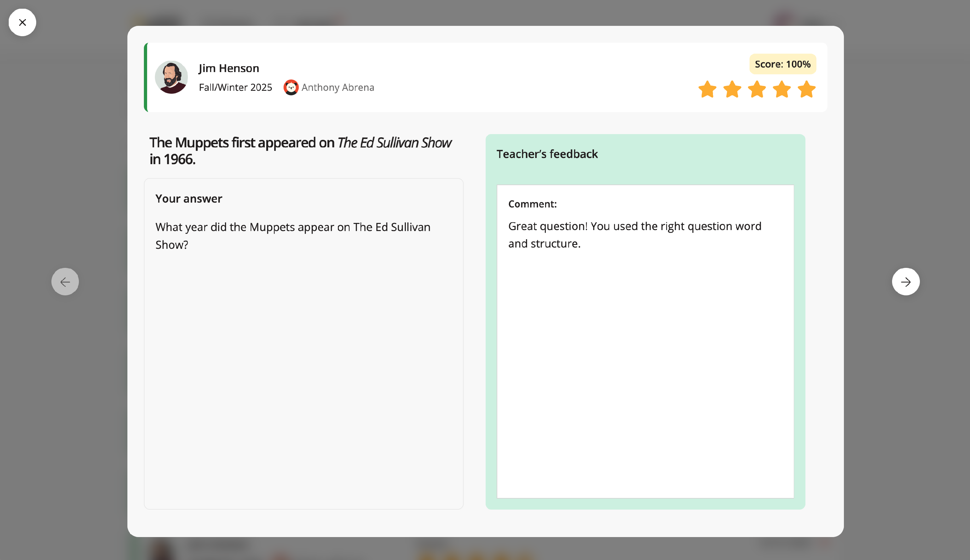Click the panda avatar beside Anthony Abrena

coord(291,87)
